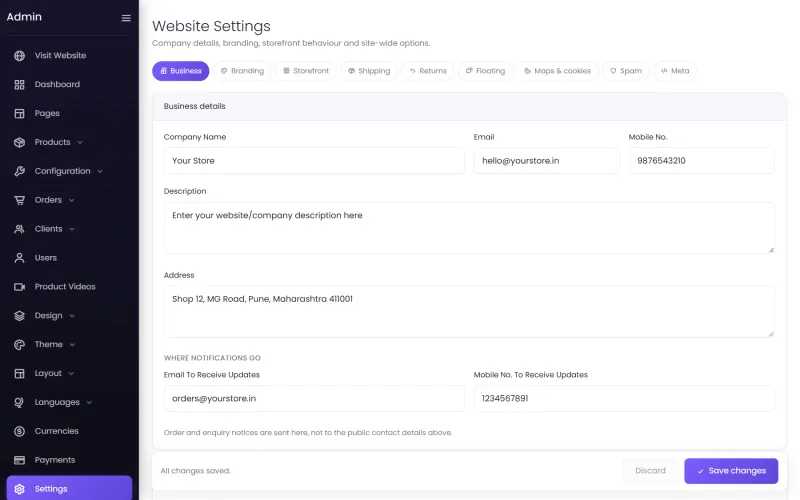The height and width of the screenshot is (500, 800).
Task: Click the Layout panel icon
Action: point(19,373)
